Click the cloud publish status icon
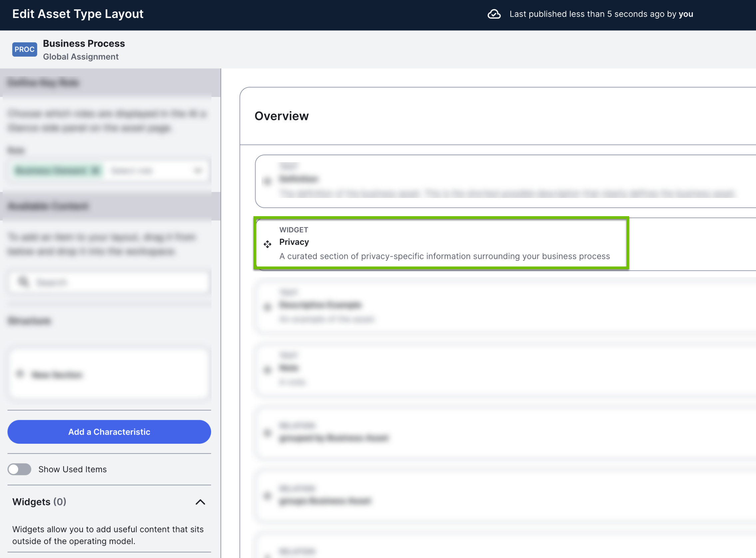This screenshot has height=558, width=756. click(x=494, y=14)
